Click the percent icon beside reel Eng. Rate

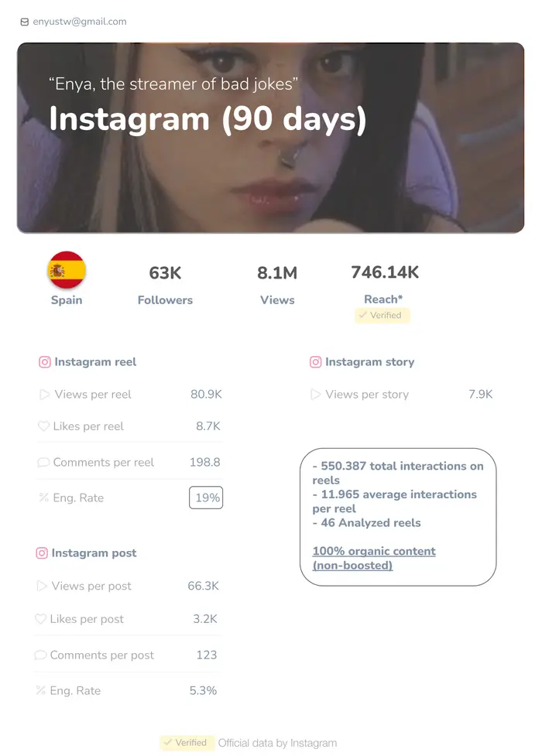(x=44, y=497)
